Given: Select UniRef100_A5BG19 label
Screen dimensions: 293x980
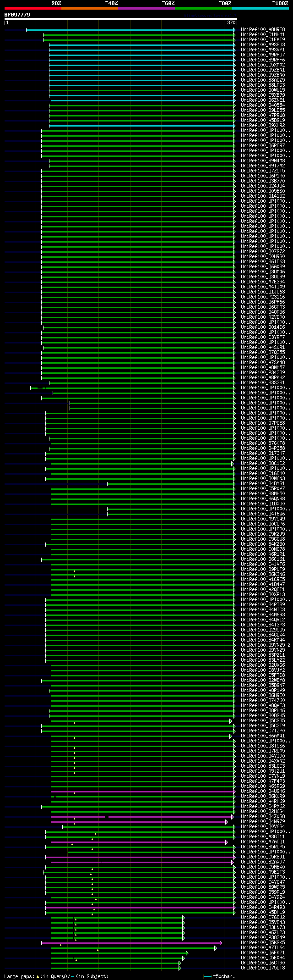Looking at the screenshot, I should coord(263,121).
